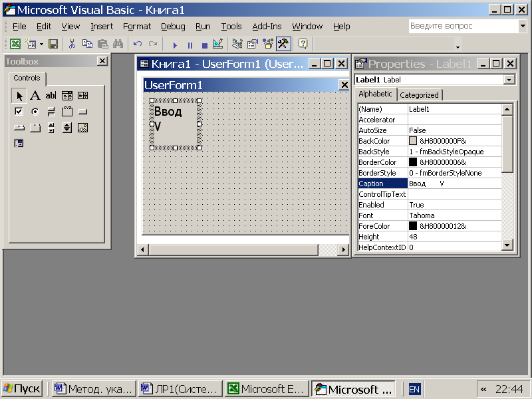Select the AutoSize property value False
Screen dimensions: 532x399
[455, 130]
